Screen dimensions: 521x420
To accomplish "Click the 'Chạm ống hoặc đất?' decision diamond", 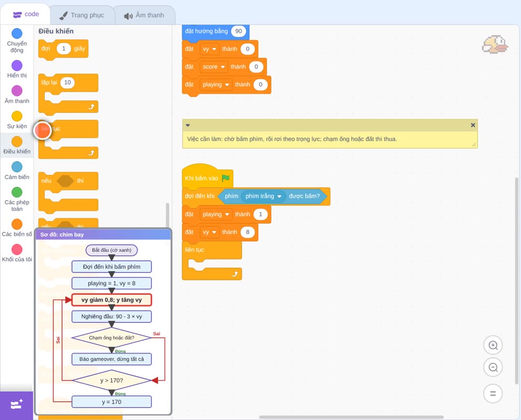I will pos(111,338).
